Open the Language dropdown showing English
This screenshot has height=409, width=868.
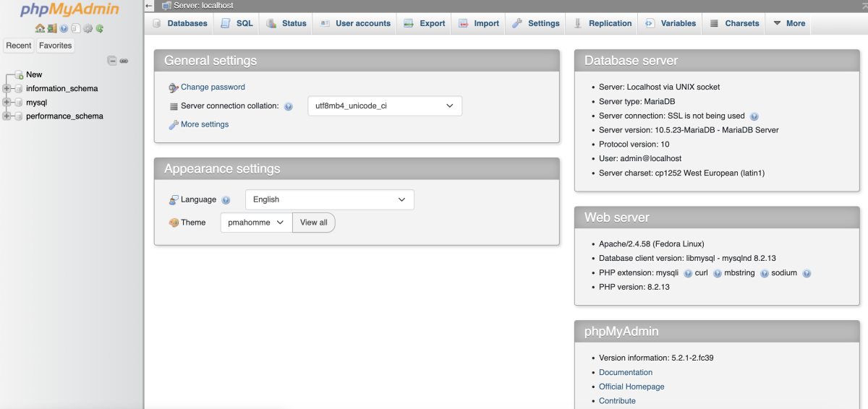[329, 199]
